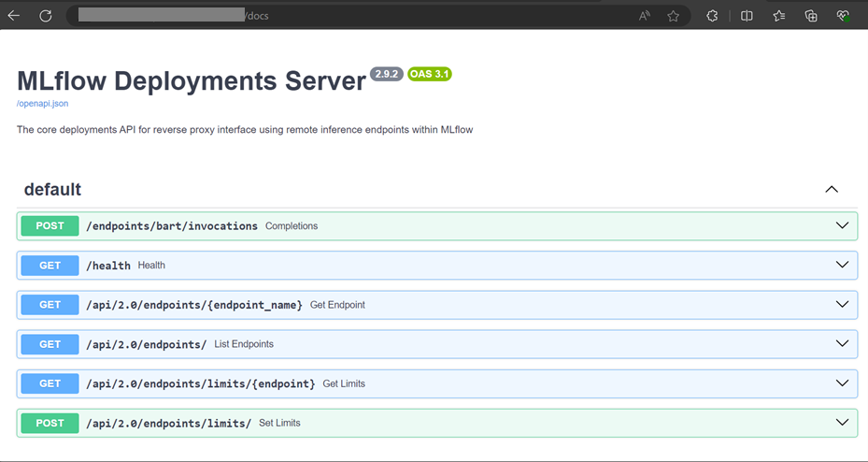This screenshot has width=868, height=462.
Task: Expand the Set Limits endpoint chevron
Action: click(x=842, y=423)
